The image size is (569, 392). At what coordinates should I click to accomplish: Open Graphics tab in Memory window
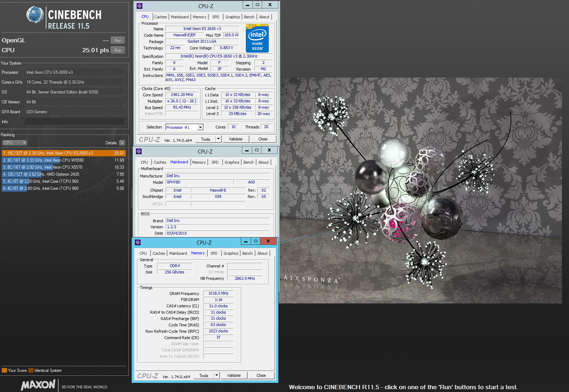(x=231, y=253)
